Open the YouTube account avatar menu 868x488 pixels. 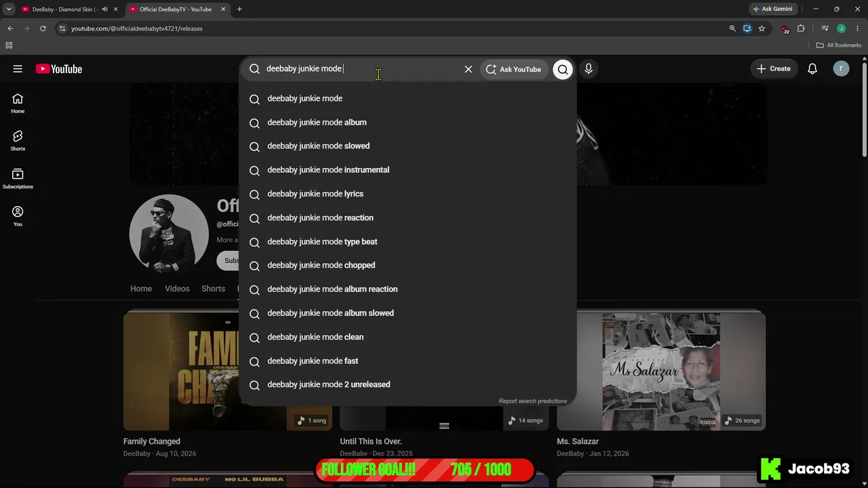pos(841,68)
